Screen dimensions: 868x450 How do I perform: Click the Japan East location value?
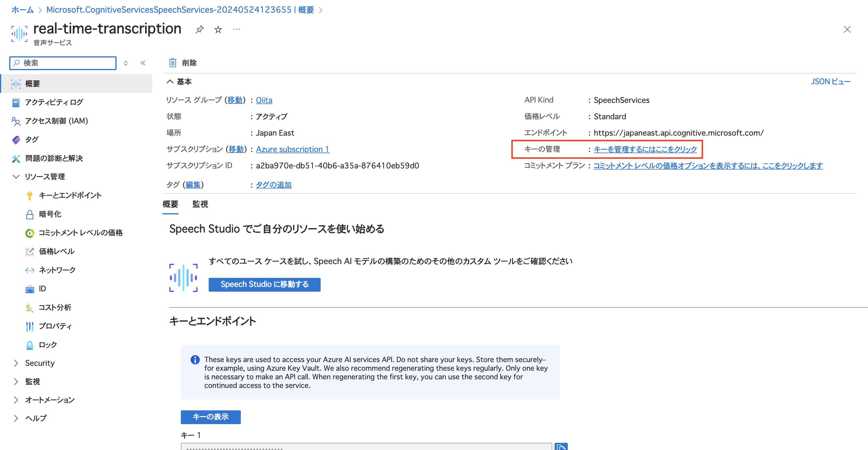tap(275, 133)
